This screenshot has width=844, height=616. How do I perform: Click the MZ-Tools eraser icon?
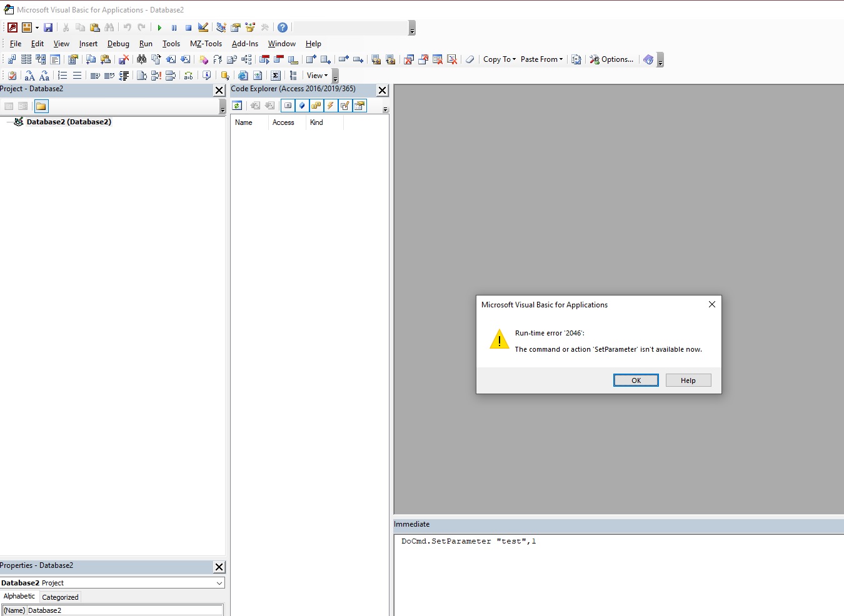[470, 59]
